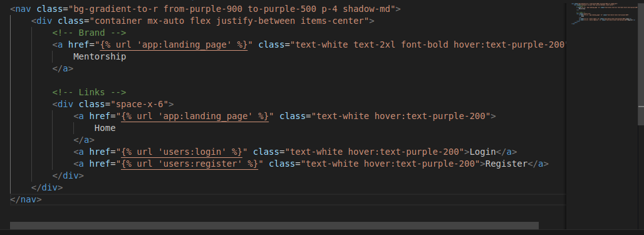Click the 'users:login' url template tag
This screenshot has height=235, width=644.
(182, 152)
